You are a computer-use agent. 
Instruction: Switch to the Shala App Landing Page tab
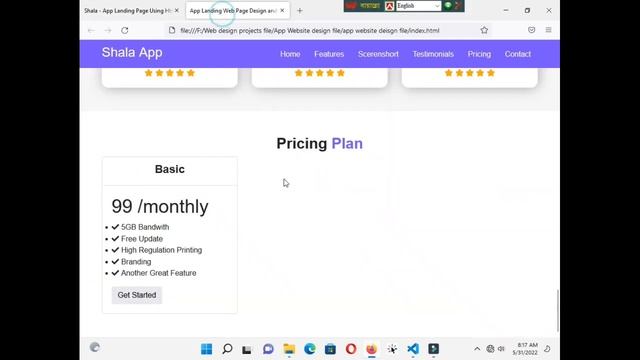pyautogui.click(x=127, y=11)
